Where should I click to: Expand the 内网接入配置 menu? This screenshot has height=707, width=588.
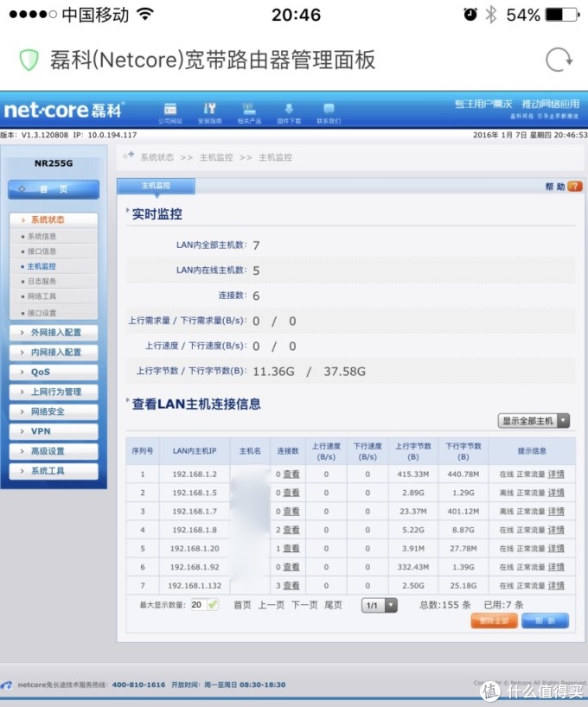pyautogui.click(x=54, y=352)
